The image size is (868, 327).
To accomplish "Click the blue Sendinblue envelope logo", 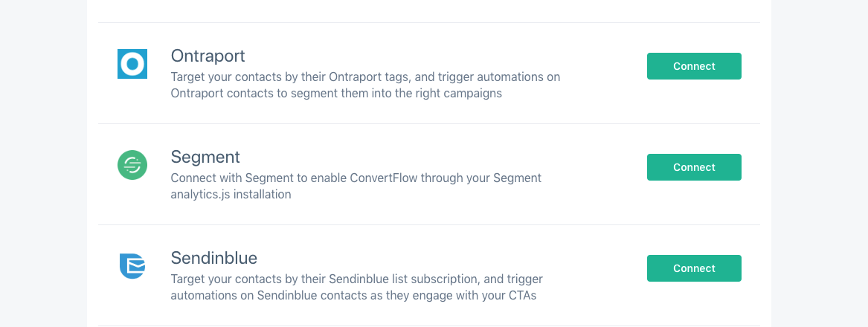I will coord(132,266).
